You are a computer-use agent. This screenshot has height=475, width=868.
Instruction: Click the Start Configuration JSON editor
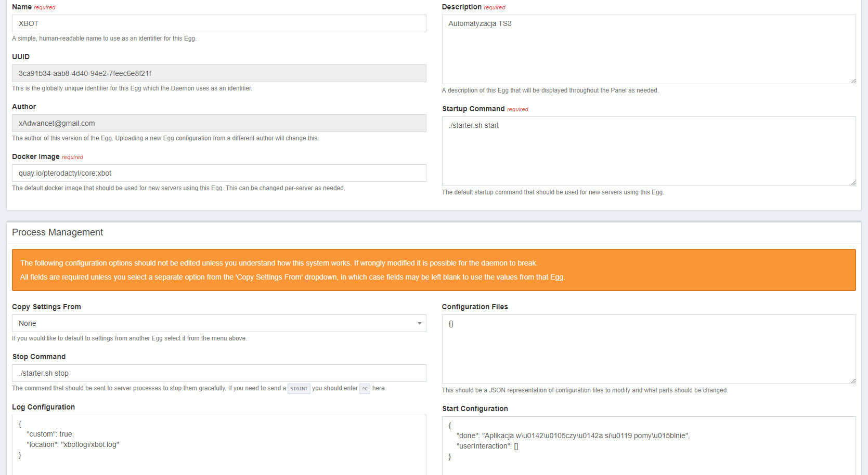point(648,444)
